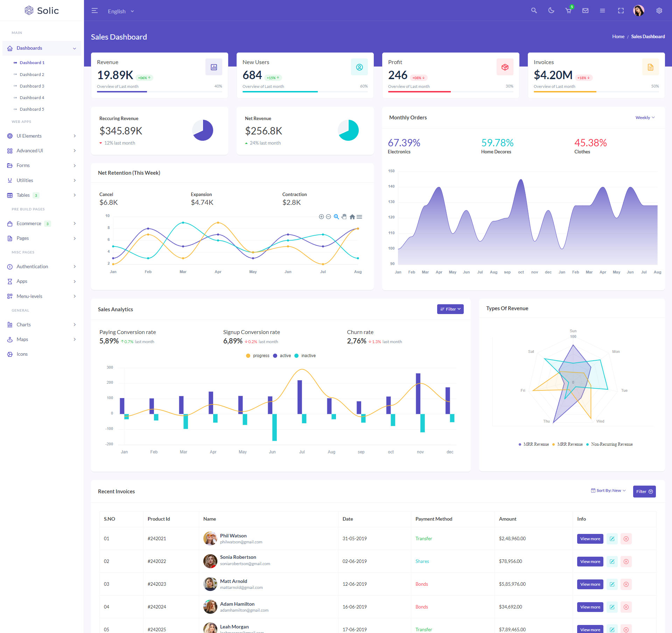Open the search icon in header
This screenshot has width=672, height=633.
[x=534, y=11]
